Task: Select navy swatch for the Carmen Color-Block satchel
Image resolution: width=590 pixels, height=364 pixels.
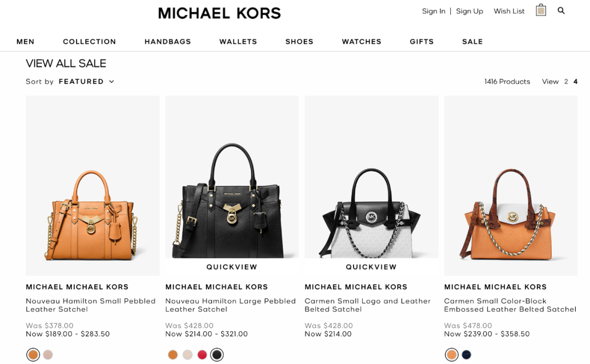Action: coord(466,355)
